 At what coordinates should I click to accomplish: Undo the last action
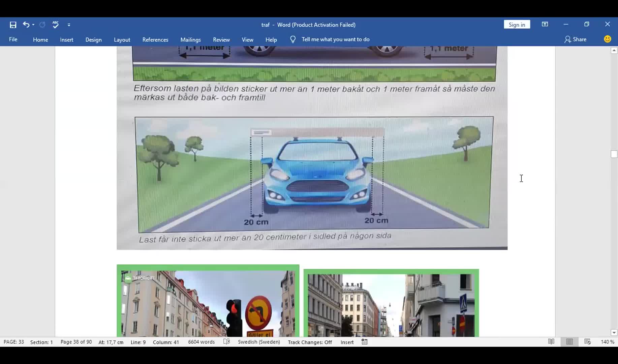26,25
